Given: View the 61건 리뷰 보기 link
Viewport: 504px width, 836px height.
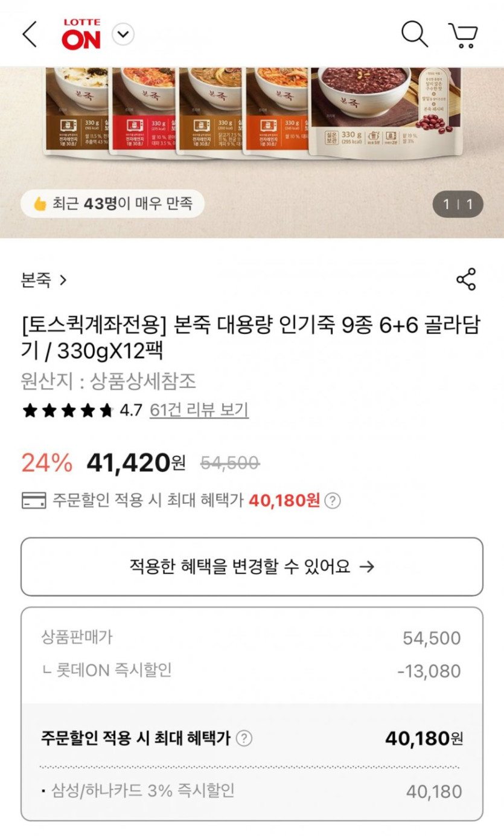Looking at the screenshot, I should (199, 410).
